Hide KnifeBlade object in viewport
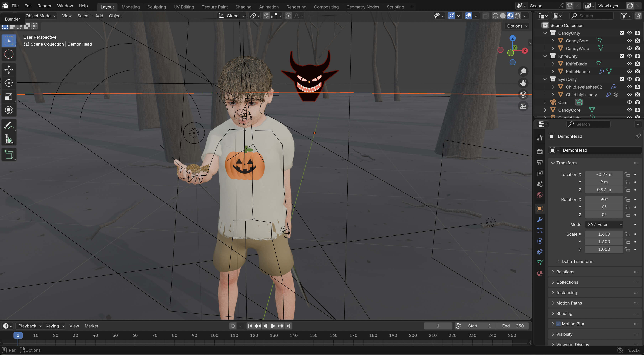644x355 pixels. 629,64
